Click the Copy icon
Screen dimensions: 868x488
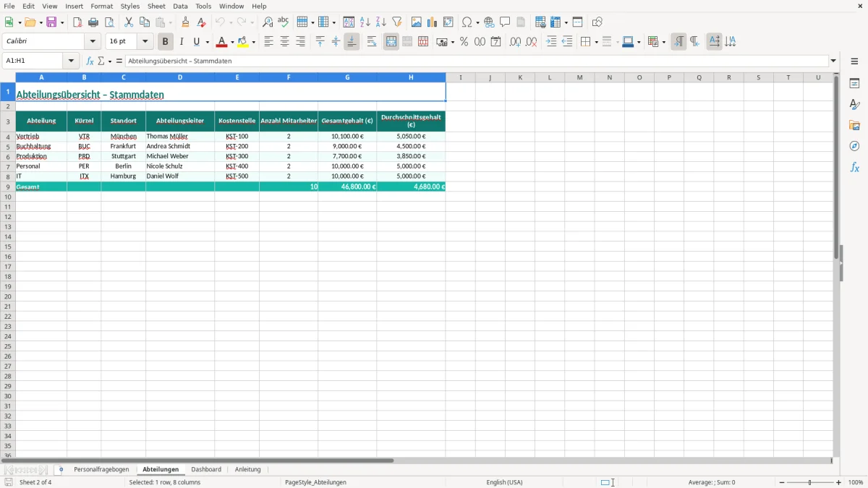point(145,22)
